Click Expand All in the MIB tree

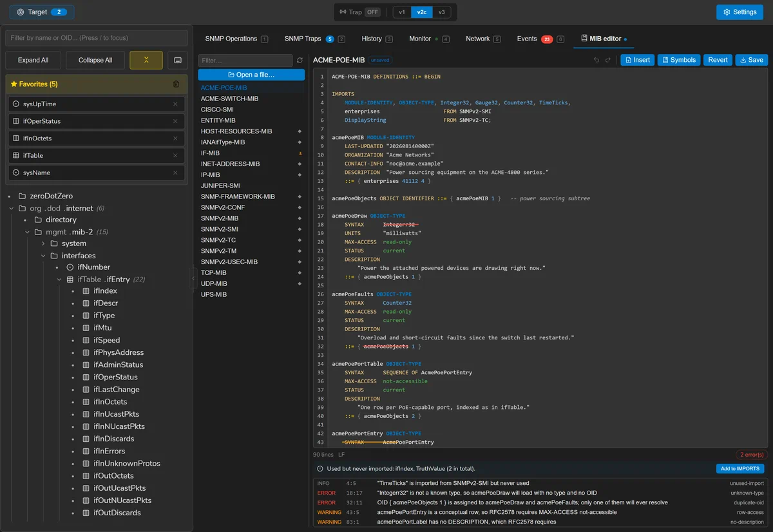[x=33, y=60]
